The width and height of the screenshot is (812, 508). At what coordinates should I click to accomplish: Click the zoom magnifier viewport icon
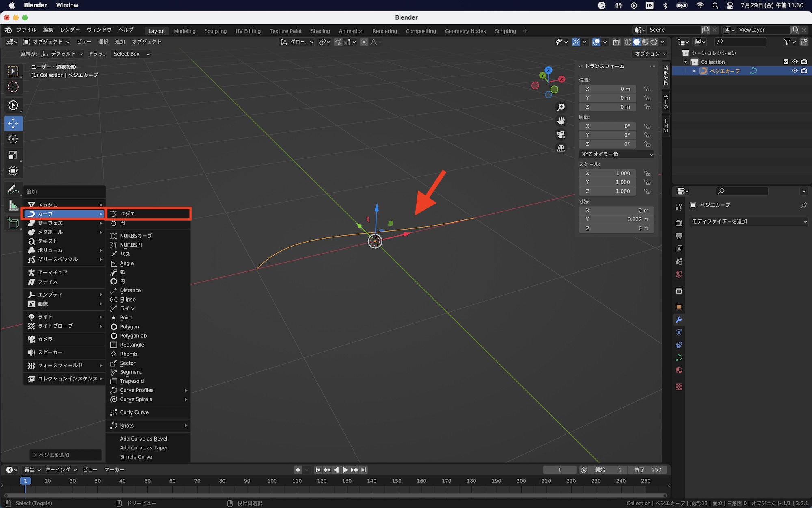(561, 107)
